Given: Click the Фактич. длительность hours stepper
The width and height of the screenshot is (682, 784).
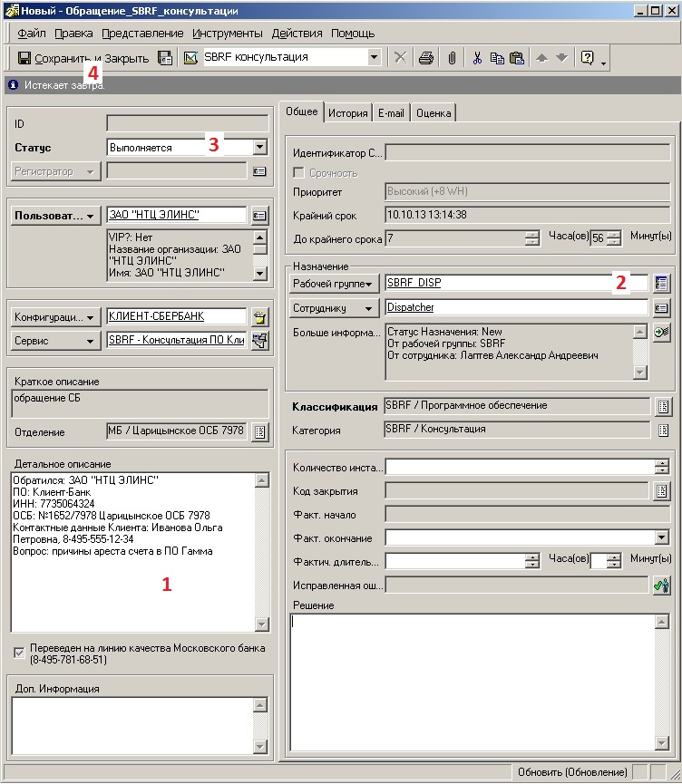Looking at the screenshot, I should pyautogui.click(x=532, y=561).
